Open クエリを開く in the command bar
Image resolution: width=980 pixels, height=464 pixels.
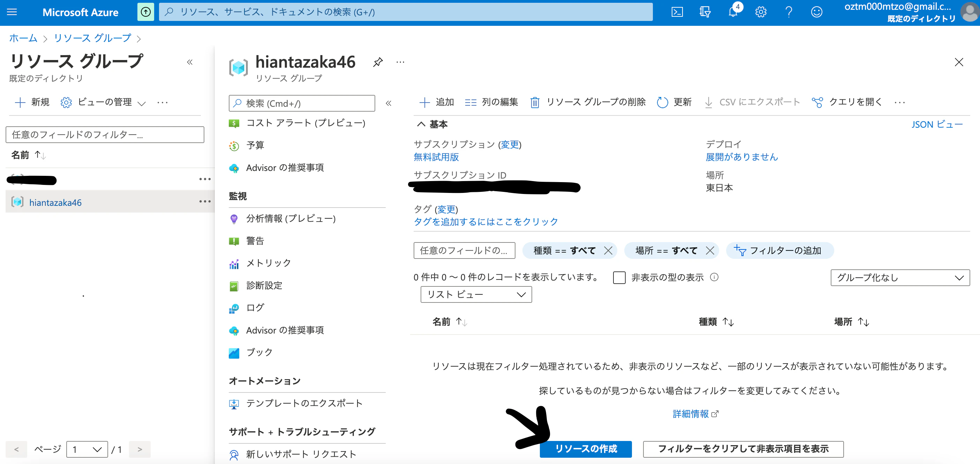tap(854, 102)
